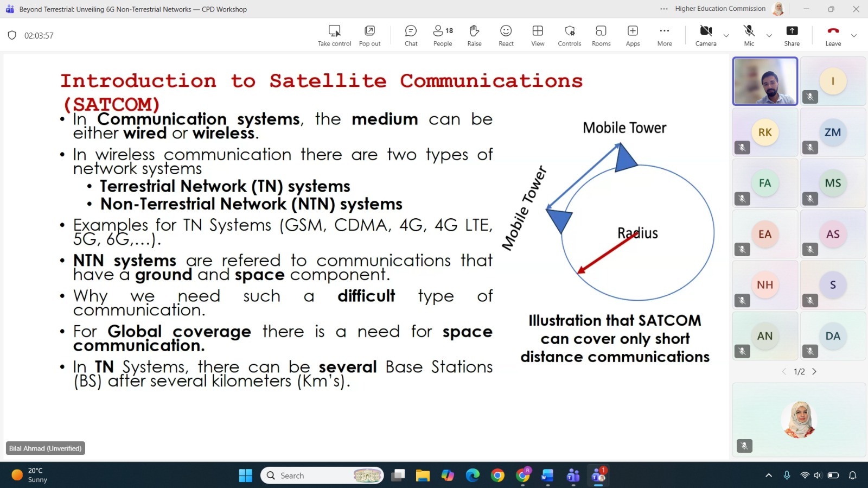
Task: Turn on the Camera
Action: click(705, 35)
